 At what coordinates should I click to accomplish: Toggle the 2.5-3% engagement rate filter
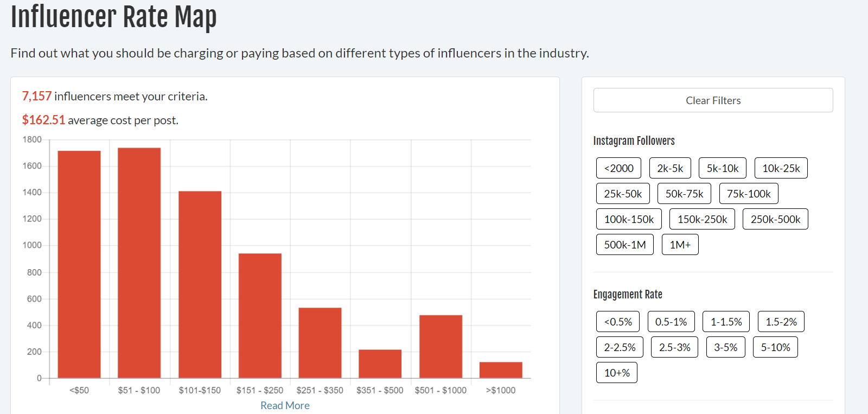[675, 347]
